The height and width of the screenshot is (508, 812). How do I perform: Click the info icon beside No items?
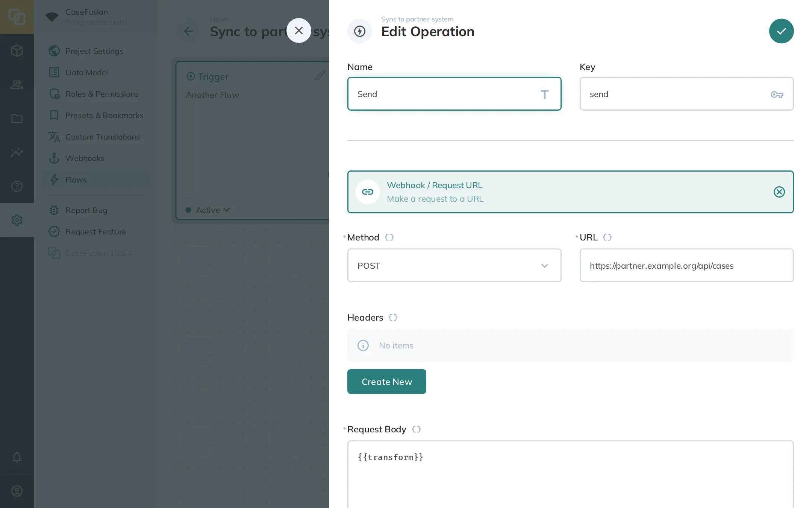(x=363, y=345)
